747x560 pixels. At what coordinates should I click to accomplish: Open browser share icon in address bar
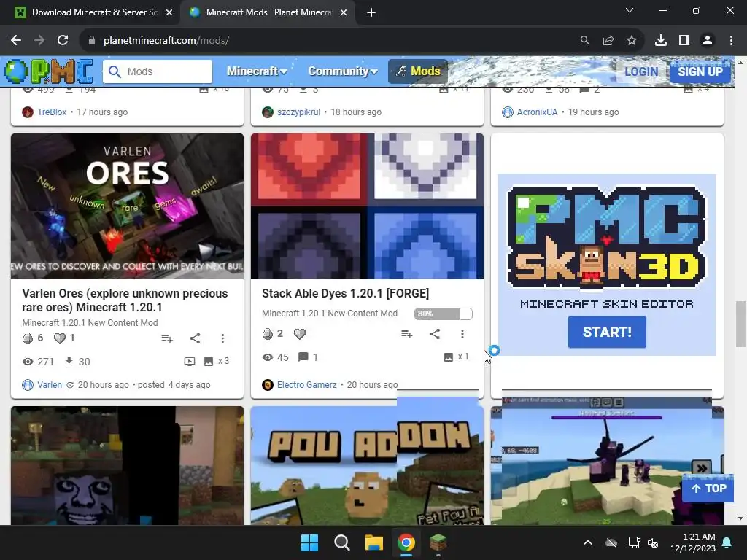tap(608, 41)
